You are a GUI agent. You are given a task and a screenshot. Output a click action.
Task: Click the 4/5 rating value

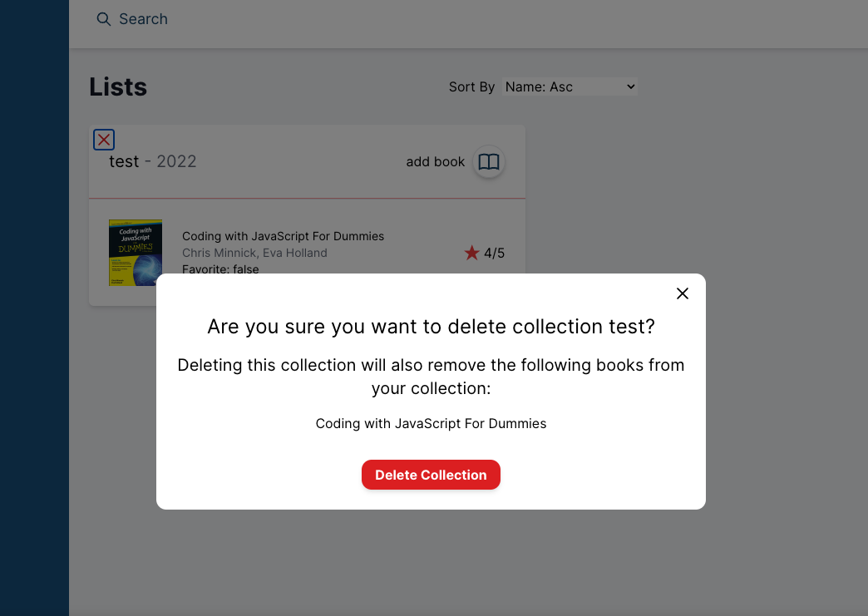[x=494, y=253]
